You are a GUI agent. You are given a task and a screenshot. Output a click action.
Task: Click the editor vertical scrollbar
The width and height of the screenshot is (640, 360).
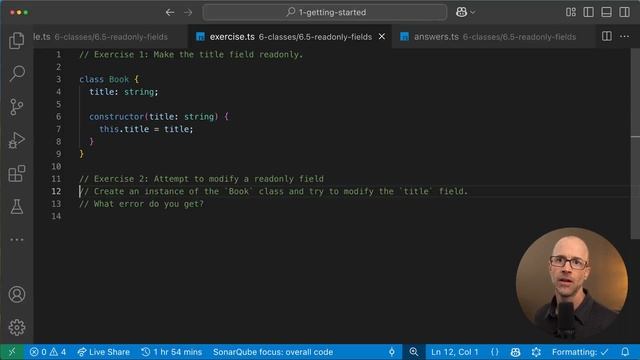635,144
